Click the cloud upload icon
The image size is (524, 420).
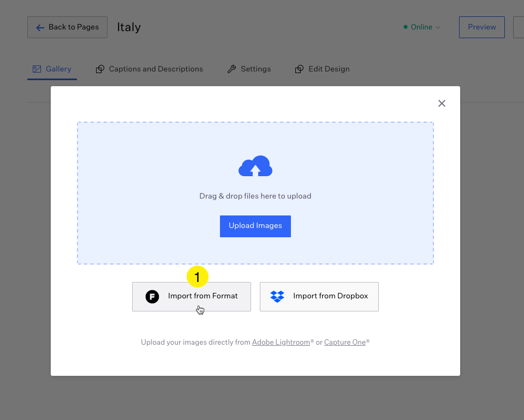(x=255, y=166)
